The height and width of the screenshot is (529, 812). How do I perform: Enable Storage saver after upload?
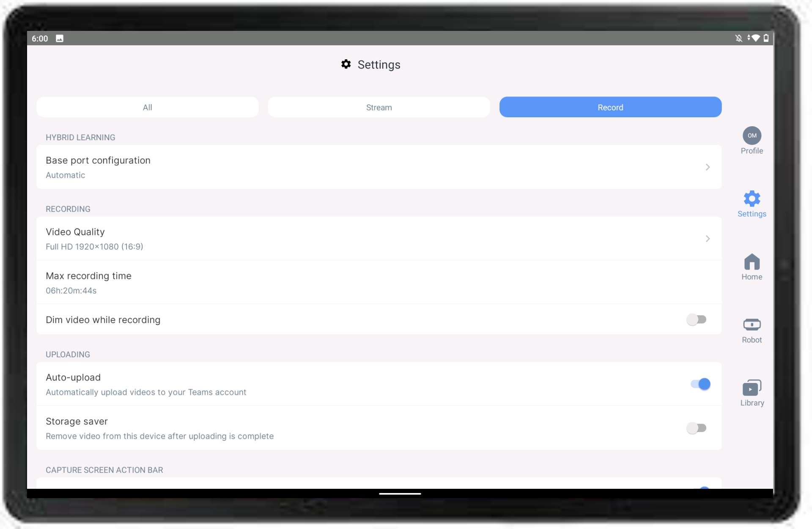[x=697, y=428]
